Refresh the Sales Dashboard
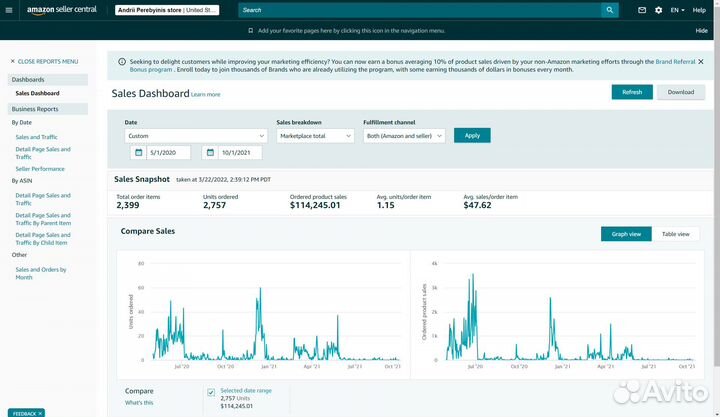 point(632,92)
